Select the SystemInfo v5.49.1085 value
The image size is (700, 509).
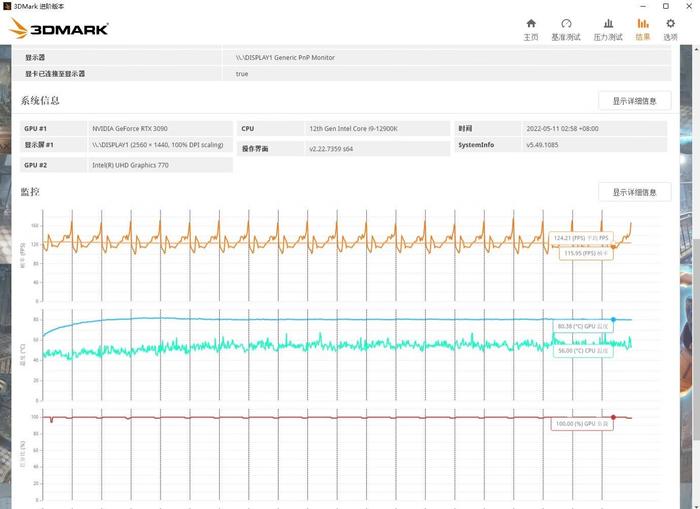(x=542, y=145)
